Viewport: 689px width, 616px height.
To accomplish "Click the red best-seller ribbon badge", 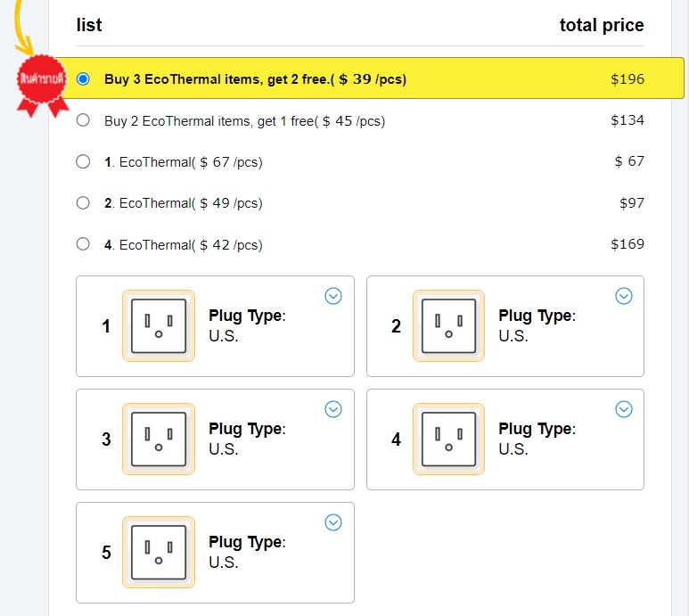I will pyautogui.click(x=43, y=83).
